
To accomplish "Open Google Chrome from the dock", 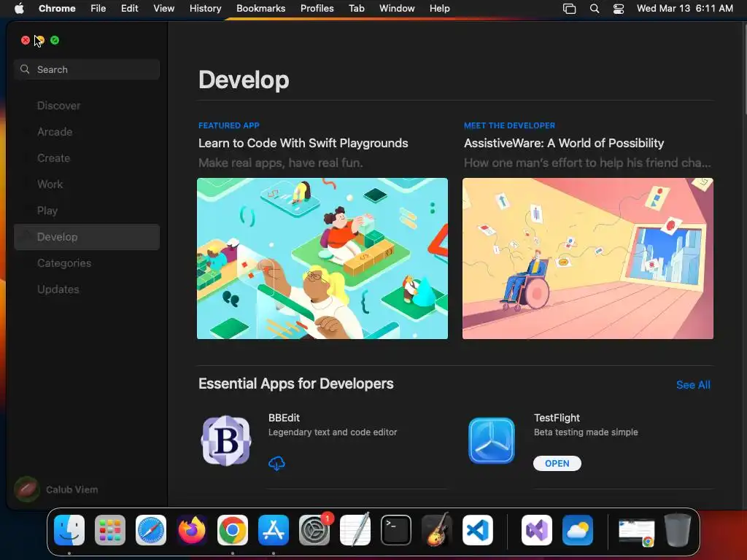I will (233, 530).
